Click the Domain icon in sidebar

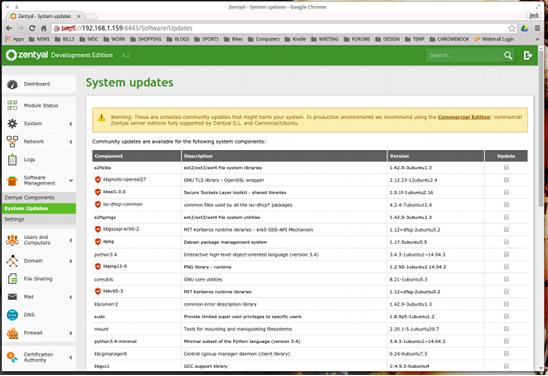(12, 261)
